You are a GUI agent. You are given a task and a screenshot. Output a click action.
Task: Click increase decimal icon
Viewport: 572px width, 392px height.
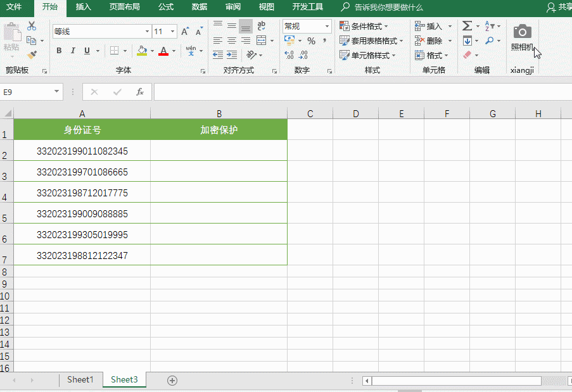289,55
